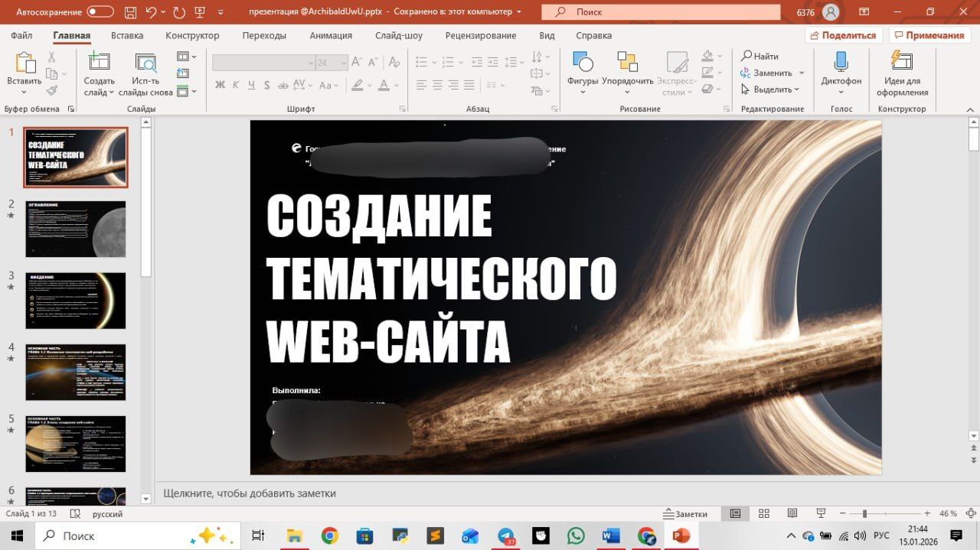Click the bulleted list icon

pyautogui.click(x=420, y=63)
